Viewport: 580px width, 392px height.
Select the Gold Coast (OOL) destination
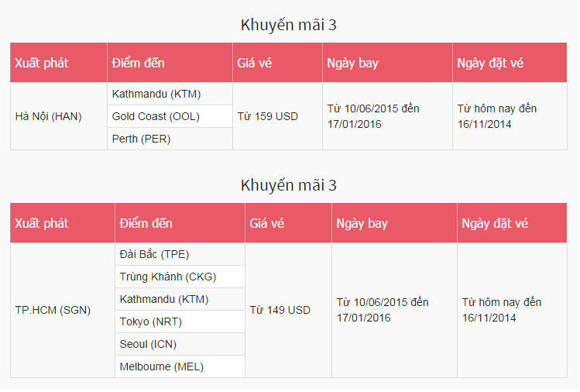(x=156, y=116)
